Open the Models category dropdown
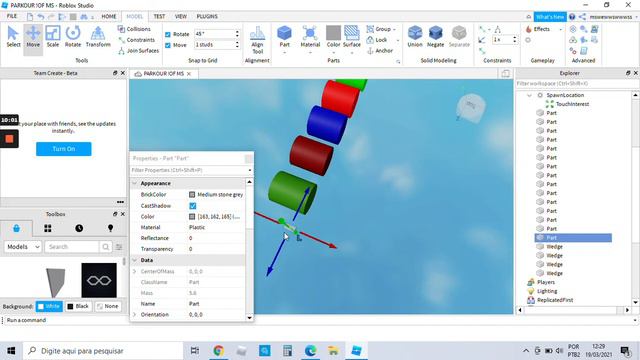 [x=23, y=247]
